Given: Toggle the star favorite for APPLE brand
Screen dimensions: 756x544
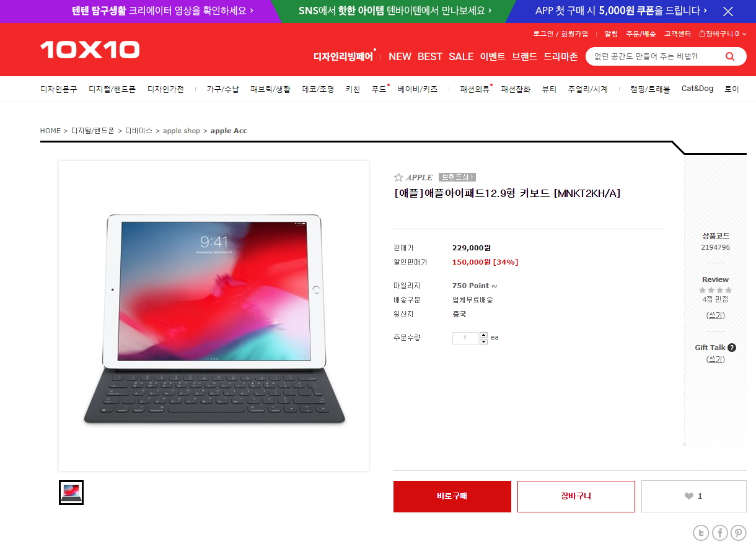Looking at the screenshot, I should pos(398,177).
